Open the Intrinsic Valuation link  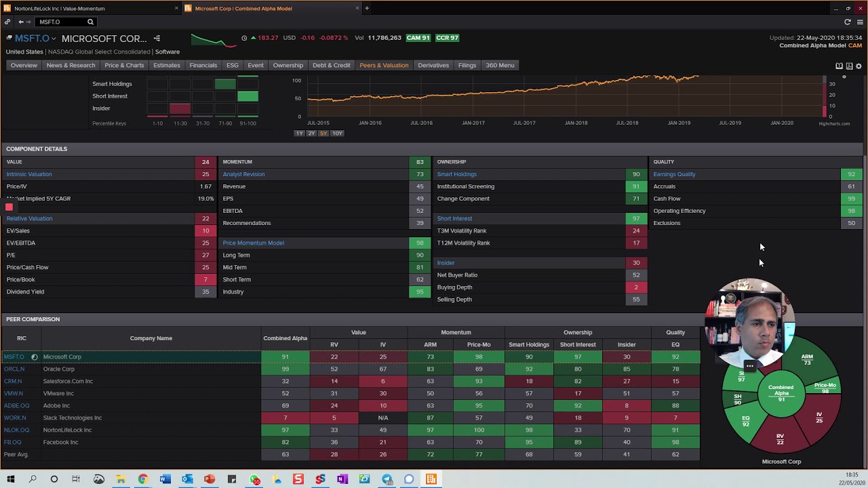(29, 174)
